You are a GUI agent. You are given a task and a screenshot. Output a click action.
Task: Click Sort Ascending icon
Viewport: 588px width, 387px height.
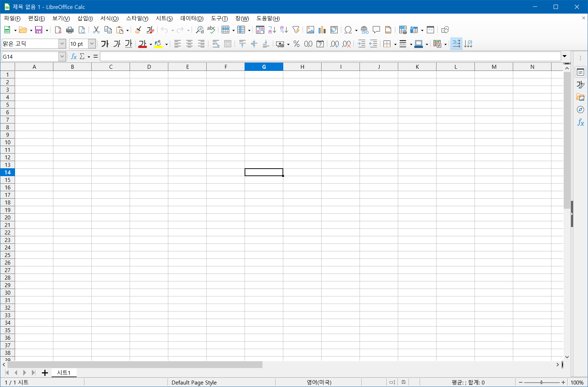pyautogui.click(x=272, y=30)
